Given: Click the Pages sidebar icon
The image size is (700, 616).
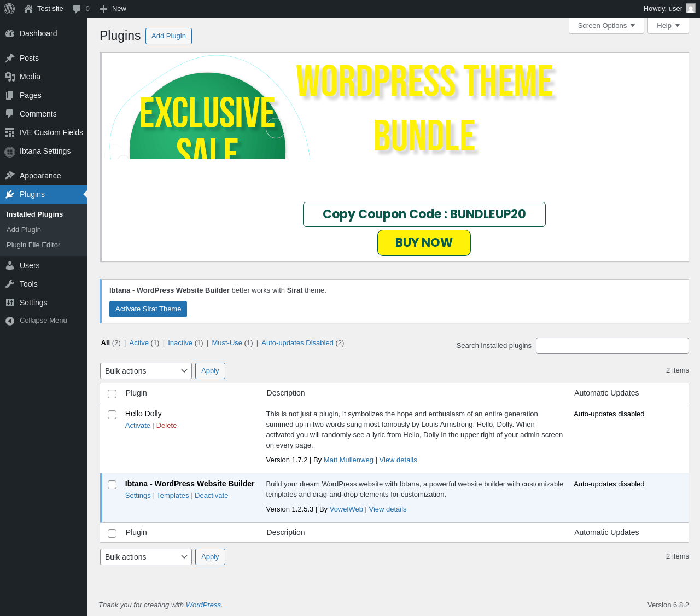Looking at the screenshot, I should coord(10,95).
